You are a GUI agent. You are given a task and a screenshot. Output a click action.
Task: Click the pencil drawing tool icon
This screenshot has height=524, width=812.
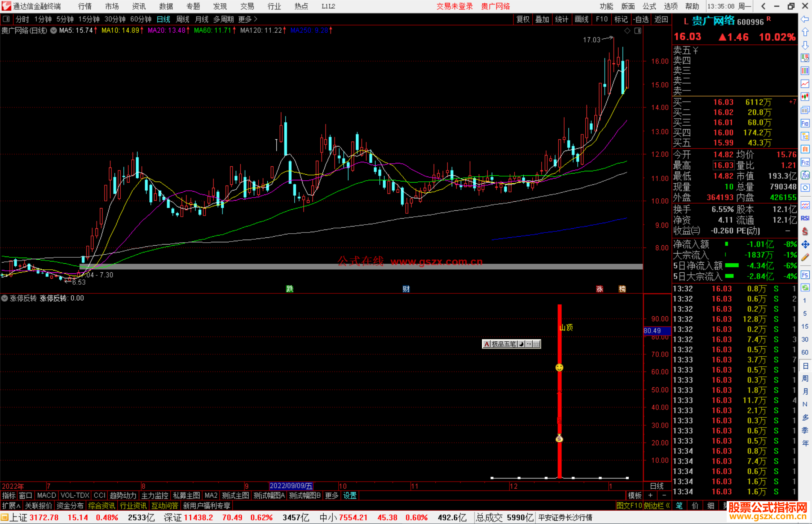tap(805, 258)
